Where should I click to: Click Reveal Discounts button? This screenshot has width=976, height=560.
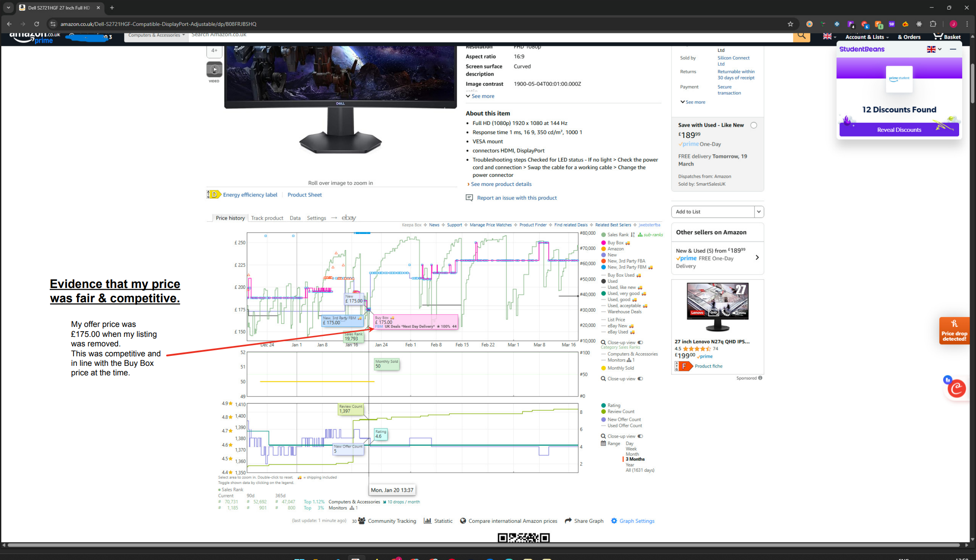pyautogui.click(x=899, y=130)
